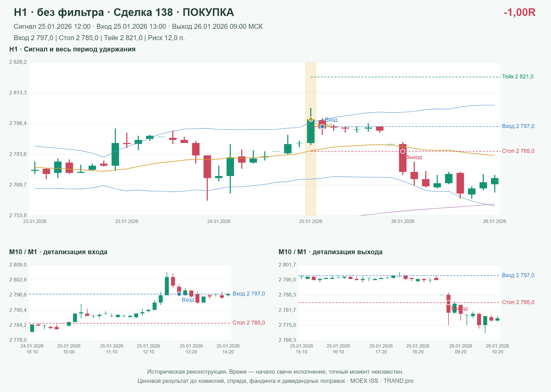The height and width of the screenshot is (392, 551).
Task: Click the y-axis value '2 753,8'
Action: click(x=18, y=216)
